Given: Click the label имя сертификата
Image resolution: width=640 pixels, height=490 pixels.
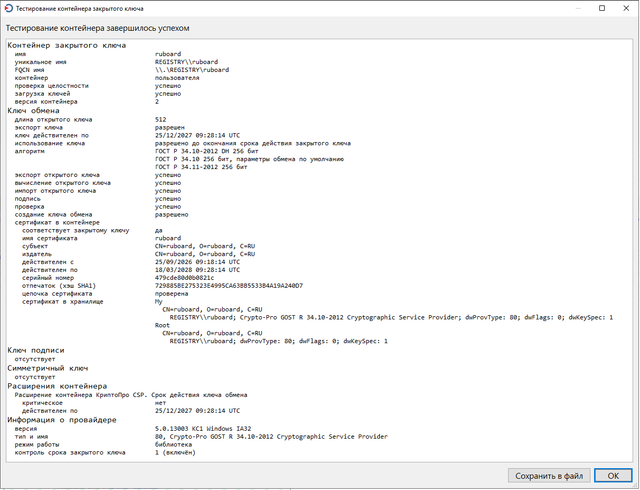Looking at the screenshot, I should (x=49, y=238).
